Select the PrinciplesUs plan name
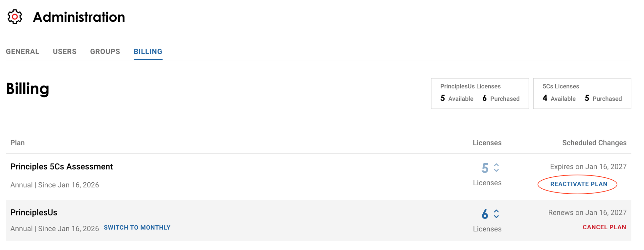This screenshot has height=250, width=644. click(34, 213)
